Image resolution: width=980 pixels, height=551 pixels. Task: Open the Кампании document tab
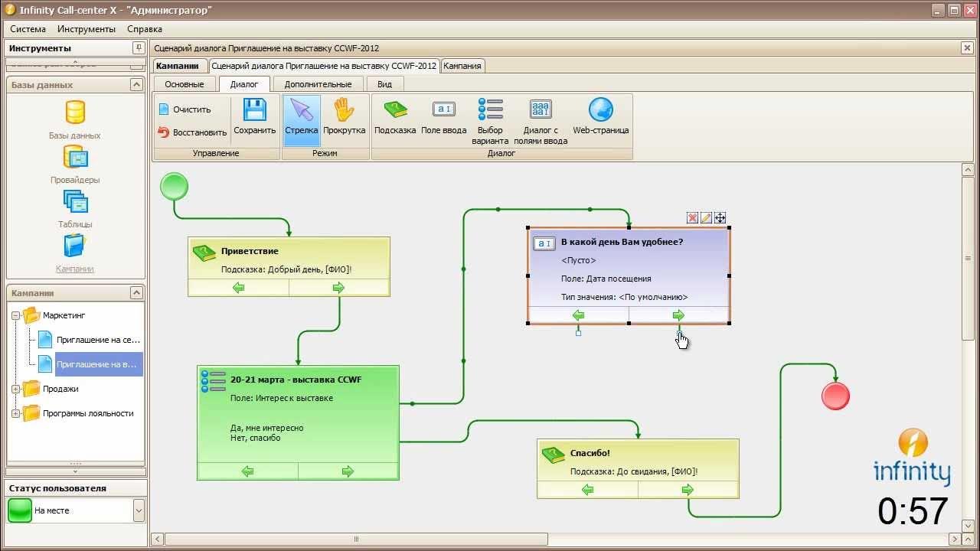(180, 66)
